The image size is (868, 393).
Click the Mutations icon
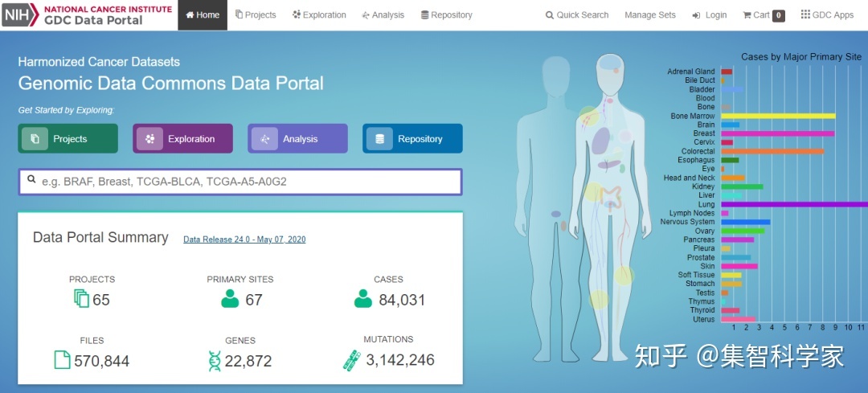click(351, 360)
